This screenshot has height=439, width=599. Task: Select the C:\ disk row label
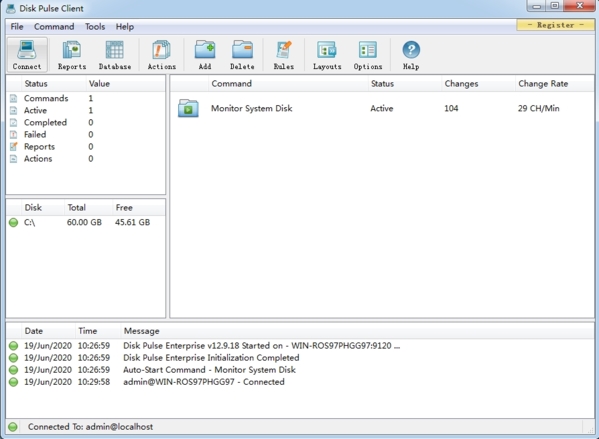(x=29, y=222)
